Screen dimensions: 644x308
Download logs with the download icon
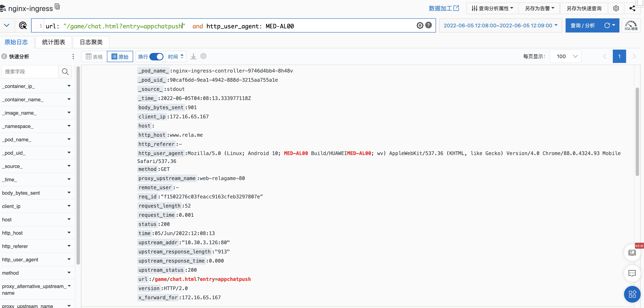pos(193,56)
